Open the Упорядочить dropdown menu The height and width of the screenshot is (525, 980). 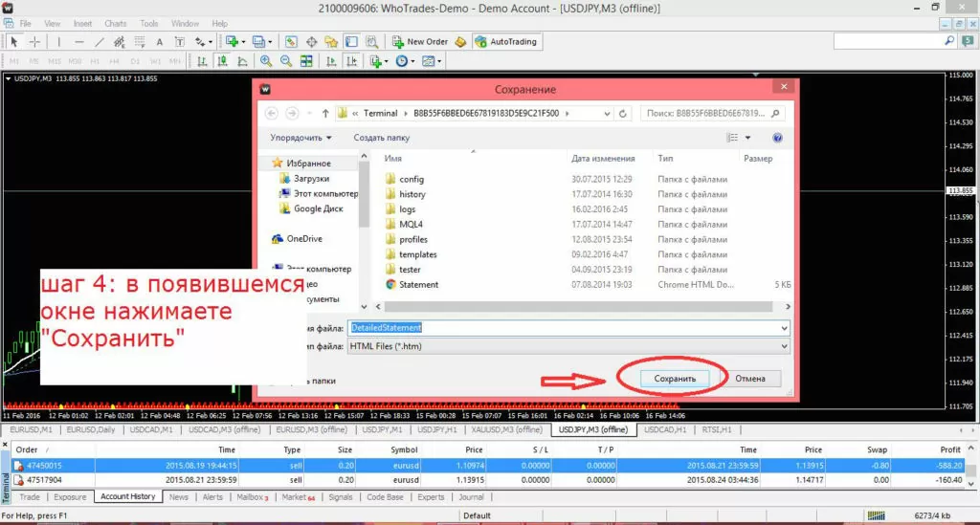(x=301, y=138)
